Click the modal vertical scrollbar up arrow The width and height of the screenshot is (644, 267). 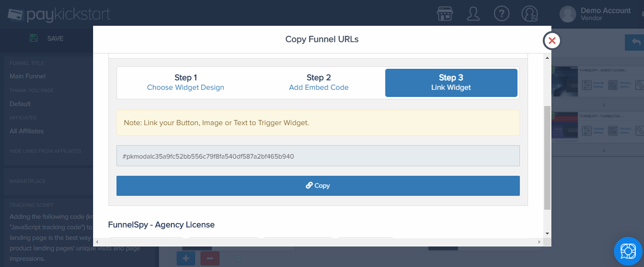point(548,57)
